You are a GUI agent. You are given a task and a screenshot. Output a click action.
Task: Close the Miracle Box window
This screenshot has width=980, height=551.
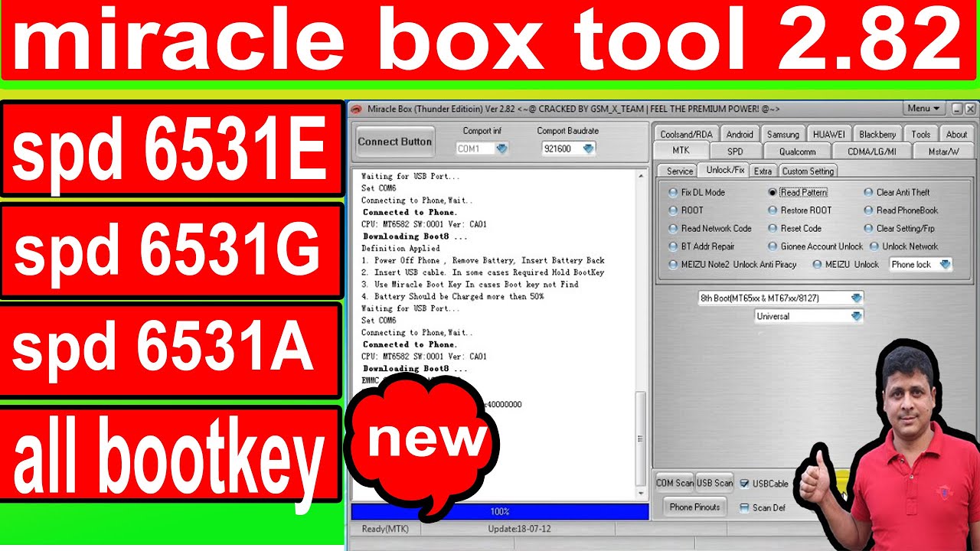pyautogui.click(x=970, y=109)
